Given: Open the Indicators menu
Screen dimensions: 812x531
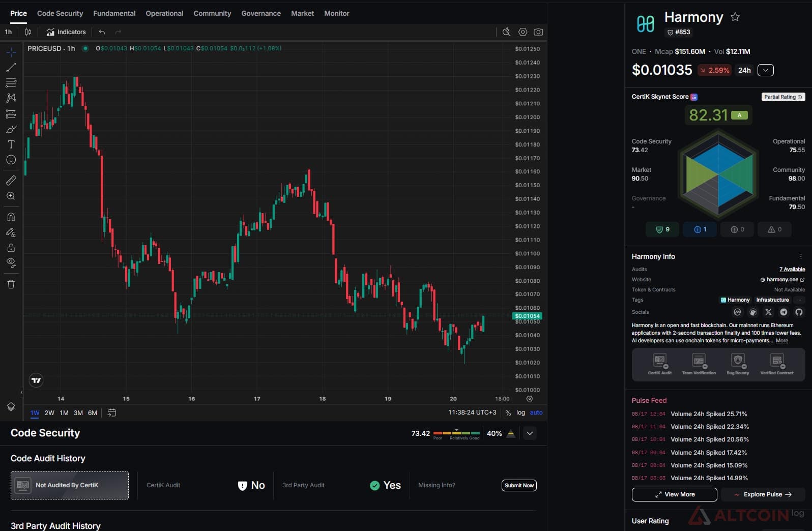Looking at the screenshot, I should (66, 32).
